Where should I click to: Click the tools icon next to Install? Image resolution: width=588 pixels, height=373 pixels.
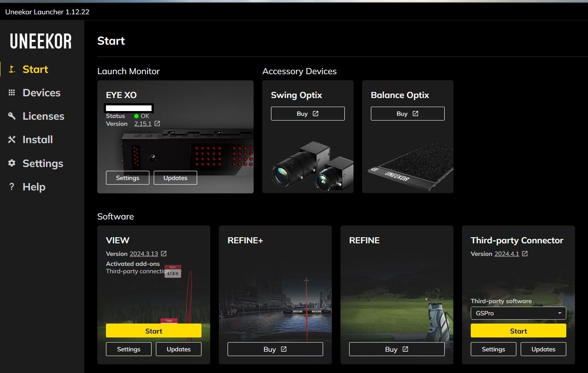pos(12,140)
